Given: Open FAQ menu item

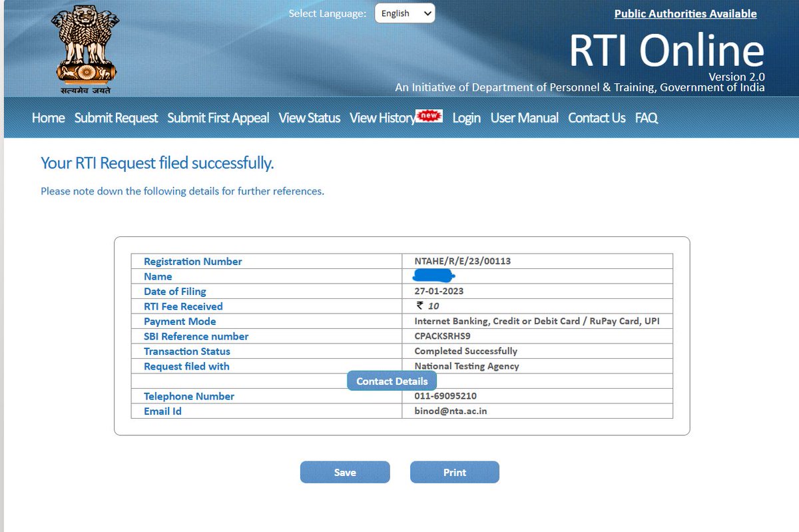Looking at the screenshot, I should 647,118.
